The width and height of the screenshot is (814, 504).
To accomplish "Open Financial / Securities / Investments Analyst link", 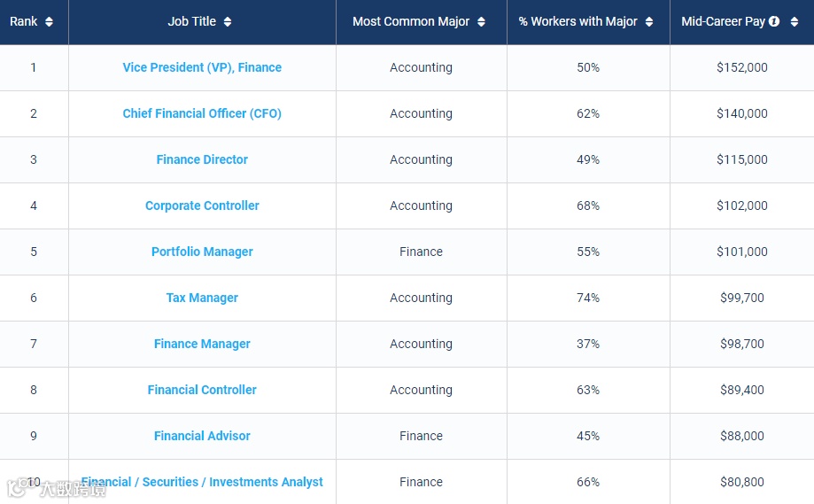I will [202, 482].
